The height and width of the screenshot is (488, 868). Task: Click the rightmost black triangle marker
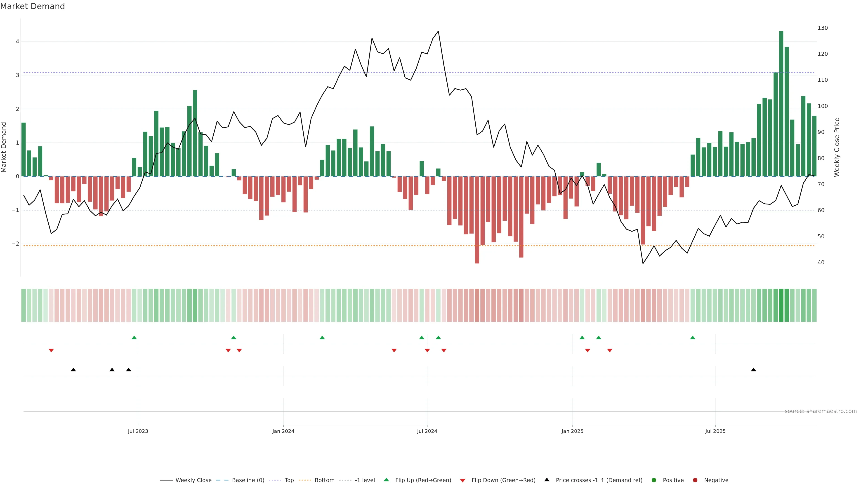753,370
